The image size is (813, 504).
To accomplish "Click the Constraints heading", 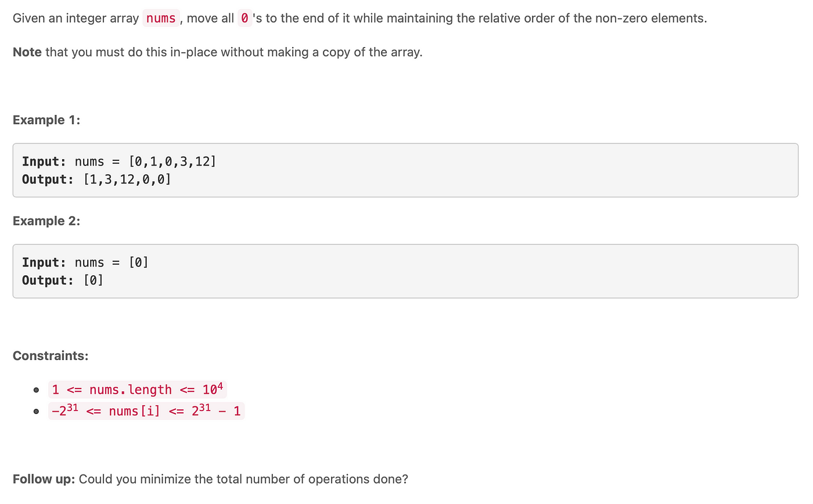I will [51, 356].
